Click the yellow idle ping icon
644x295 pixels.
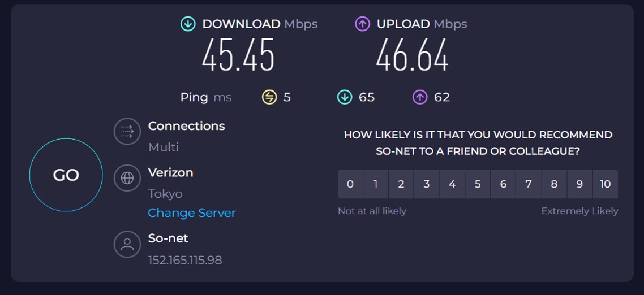(x=269, y=97)
